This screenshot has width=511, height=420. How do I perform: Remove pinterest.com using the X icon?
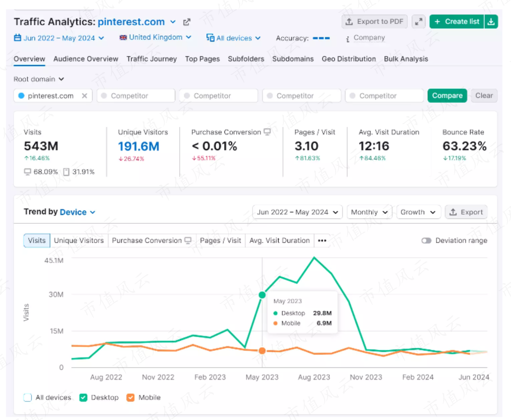[x=85, y=96]
